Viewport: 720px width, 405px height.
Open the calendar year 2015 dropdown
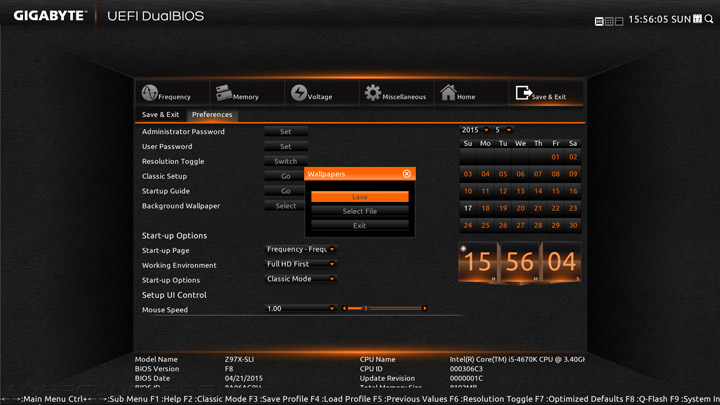(x=475, y=130)
